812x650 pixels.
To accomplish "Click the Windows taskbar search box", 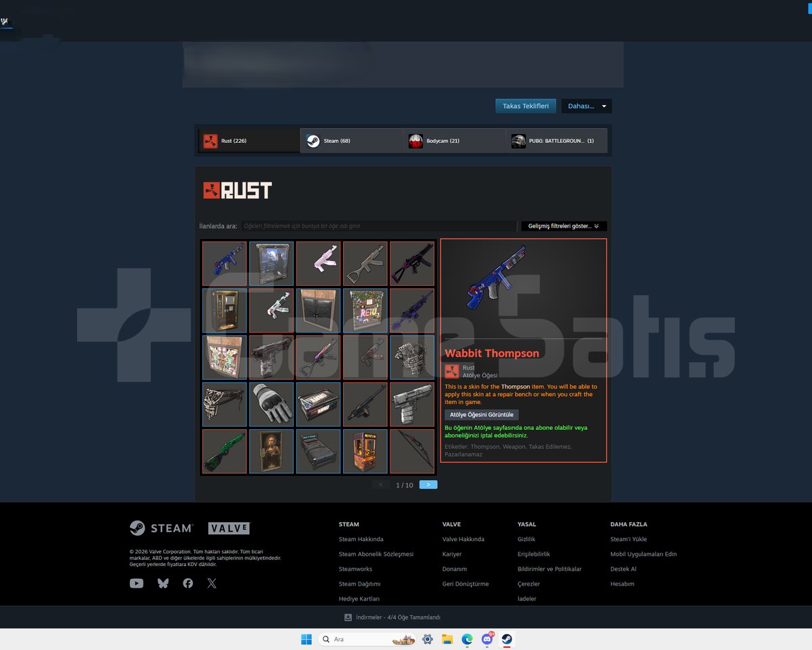I will 367,639.
